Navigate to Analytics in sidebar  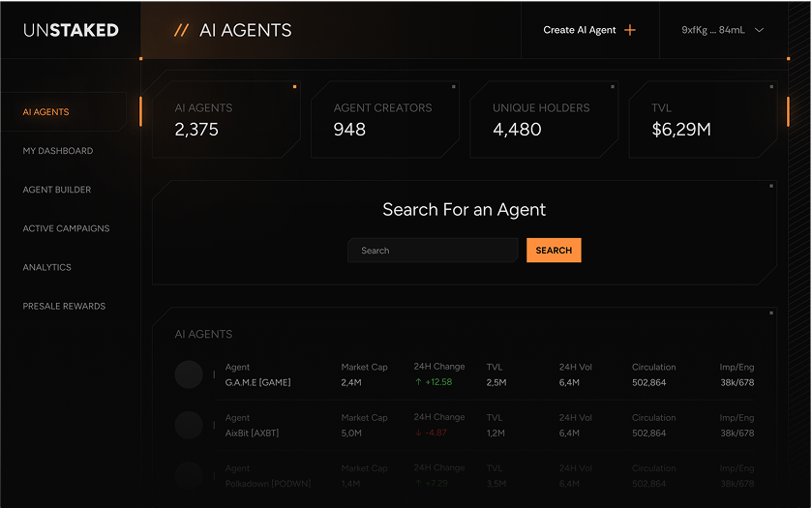coord(47,267)
